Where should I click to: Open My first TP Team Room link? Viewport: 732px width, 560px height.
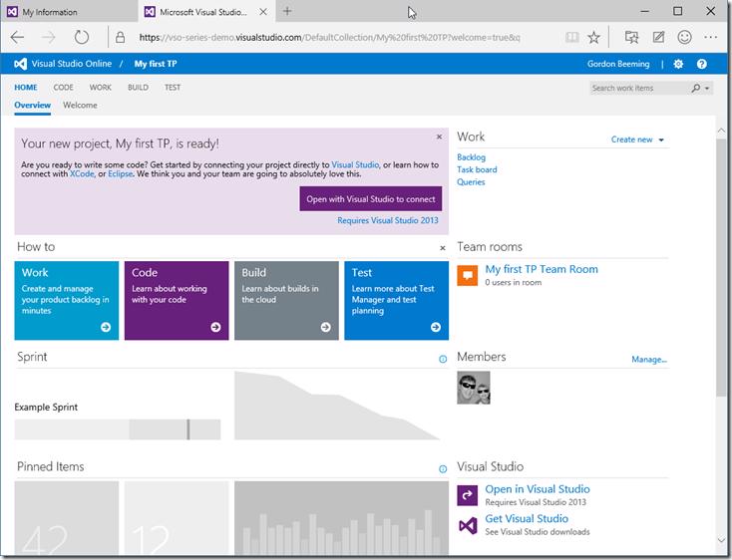coord(542,269)
